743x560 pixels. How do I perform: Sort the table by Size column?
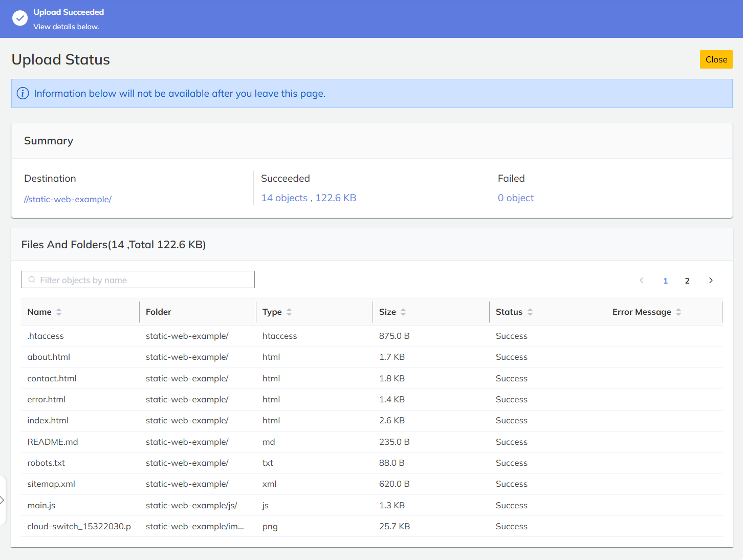pos(404,311)
